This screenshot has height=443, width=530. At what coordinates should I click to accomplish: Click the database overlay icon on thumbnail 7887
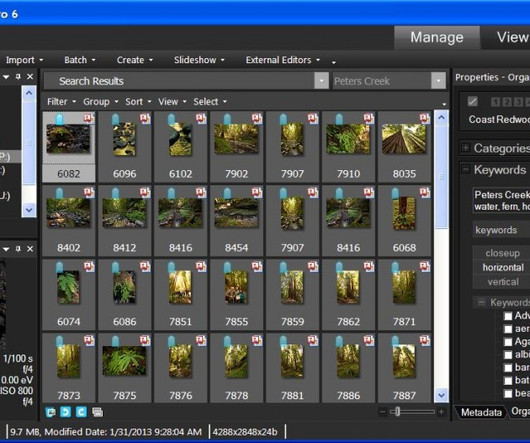(425, 340)
